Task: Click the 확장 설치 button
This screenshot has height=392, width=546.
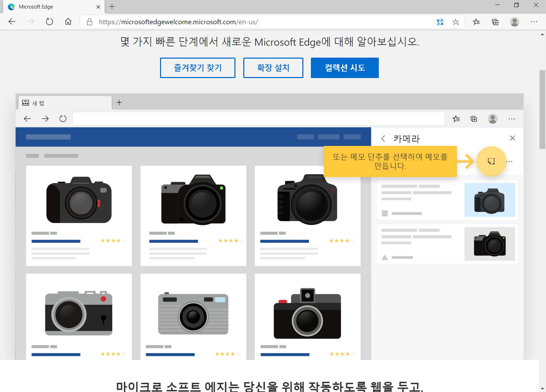Action: coord(273,68)
